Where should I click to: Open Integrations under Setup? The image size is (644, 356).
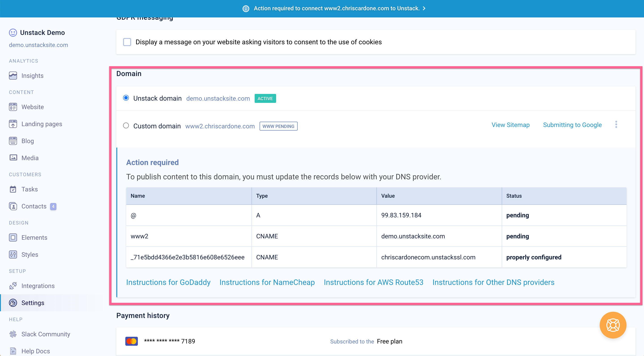[x=38, y=286]
